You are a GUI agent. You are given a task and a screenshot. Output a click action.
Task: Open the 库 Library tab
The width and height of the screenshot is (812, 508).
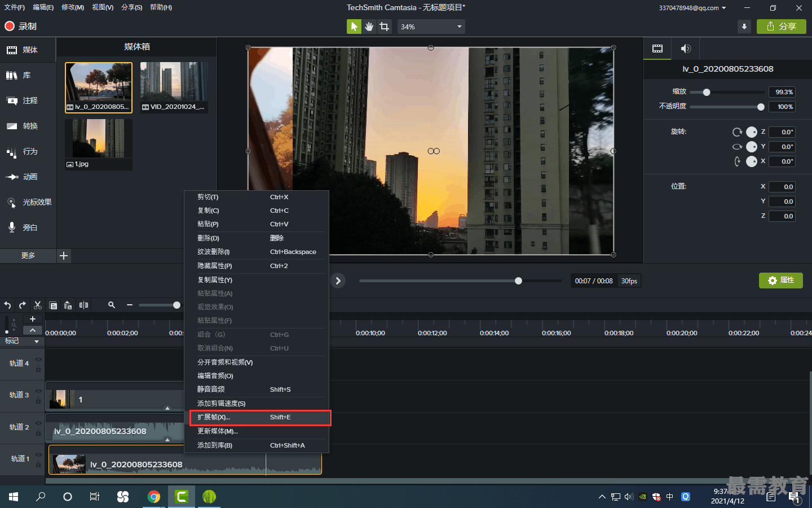click(x=28, y=75)
